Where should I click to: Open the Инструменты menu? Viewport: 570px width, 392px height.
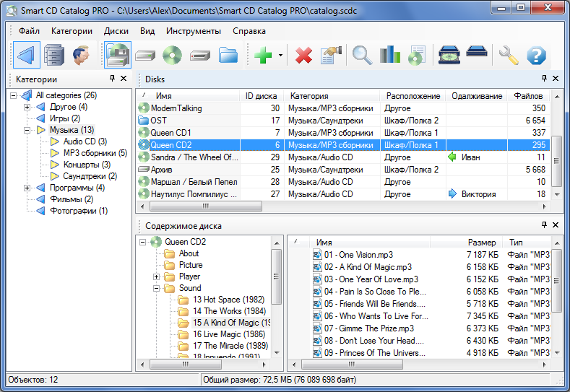(x=194, y=31)
